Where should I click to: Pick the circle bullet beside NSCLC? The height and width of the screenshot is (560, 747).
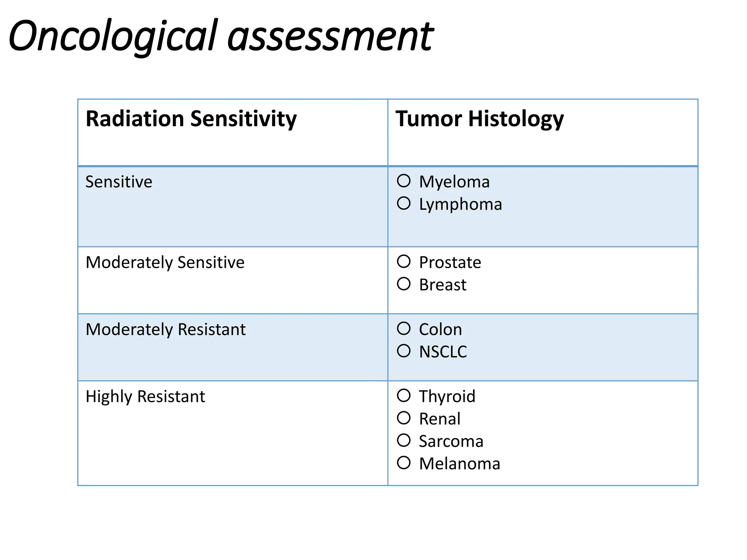pos(404,351)
